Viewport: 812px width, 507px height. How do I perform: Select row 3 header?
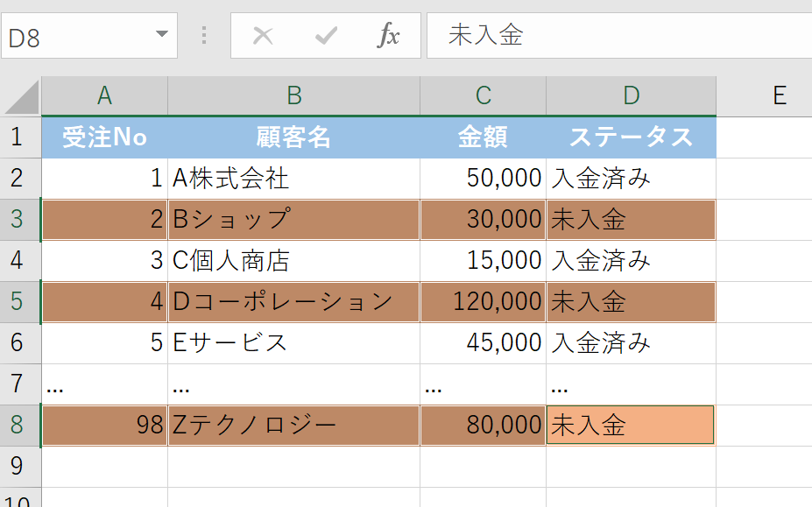[19, 220]
